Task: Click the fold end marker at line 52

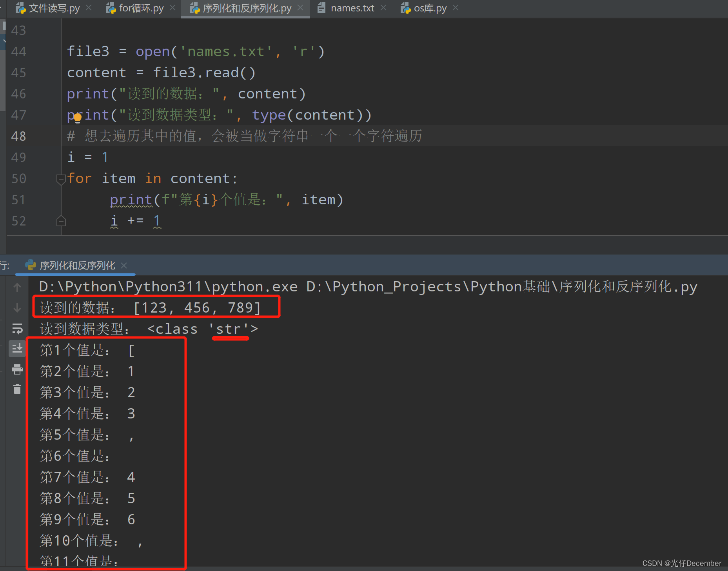Action: point(61,221)
